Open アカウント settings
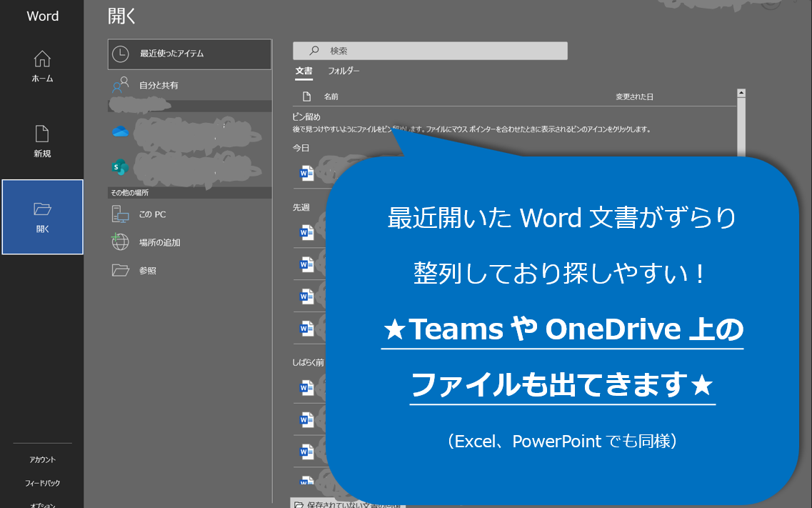Image resolution: width=812 pixels, height=508 pixels. (x=42, y=460)
